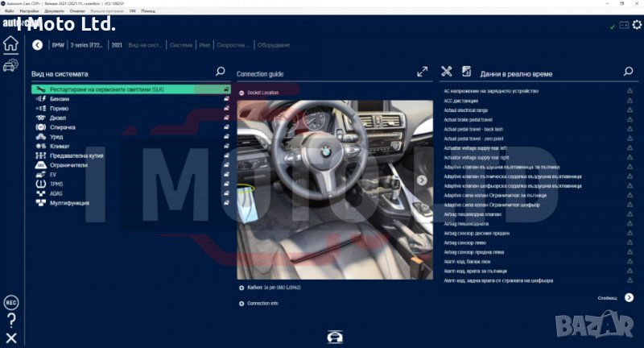Open the vehicle settings car-gear icon
Screen dimensions: 644x348
(10, 65)
